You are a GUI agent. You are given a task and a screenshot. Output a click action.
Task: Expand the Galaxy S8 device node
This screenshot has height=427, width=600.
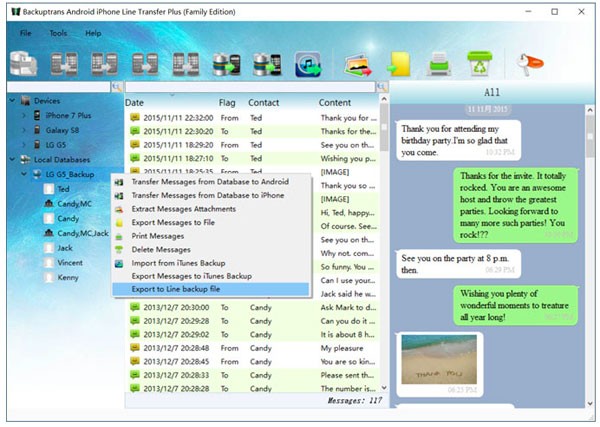pos(23,130)
